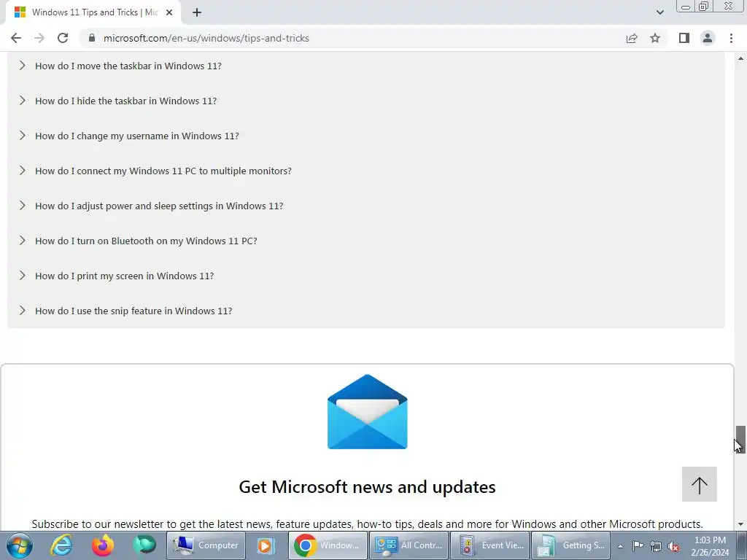Image resolution: width=747 pixels, height=560 pixels.
Task: Show hidden system tray icons
Action: [x=620, y=546]
